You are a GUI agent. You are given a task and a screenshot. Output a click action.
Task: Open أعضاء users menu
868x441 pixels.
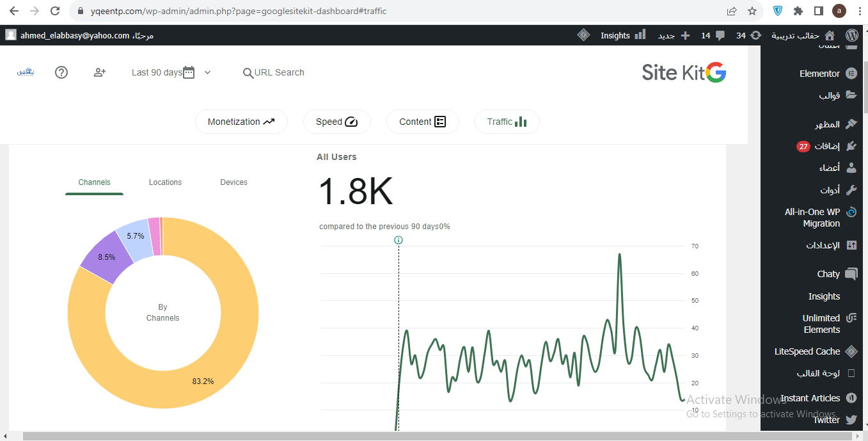tap(830, 168)
